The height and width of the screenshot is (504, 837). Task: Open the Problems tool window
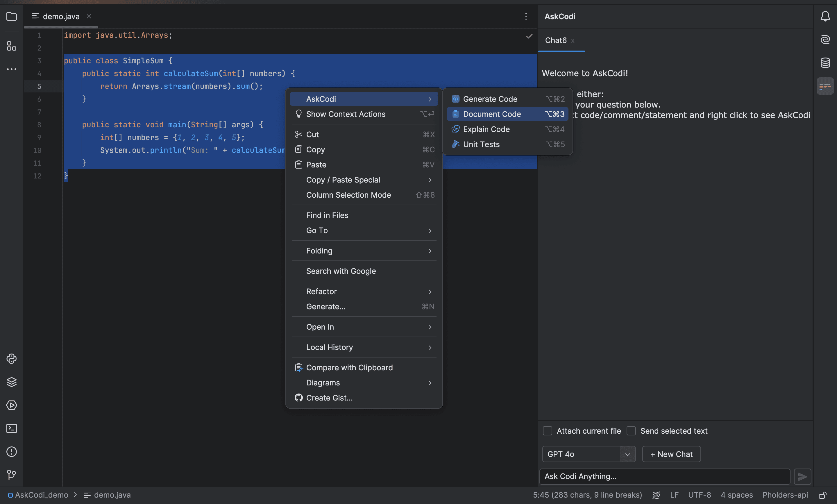click(x=12, y=452)
